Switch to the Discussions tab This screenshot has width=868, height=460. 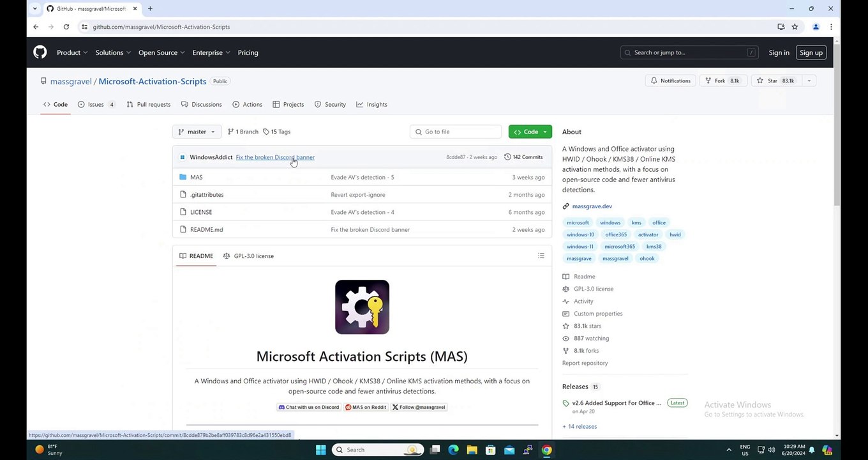click(201, 105)
